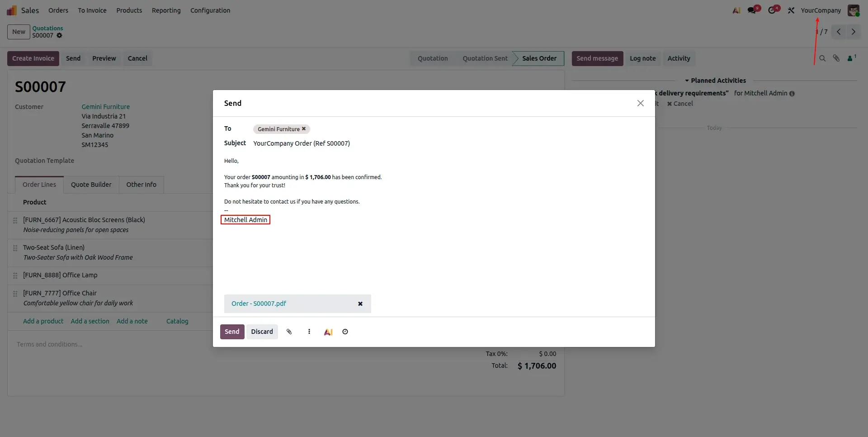Click the drag handle of Office Chair row
The image size is (868, 437).
point(15,294)
